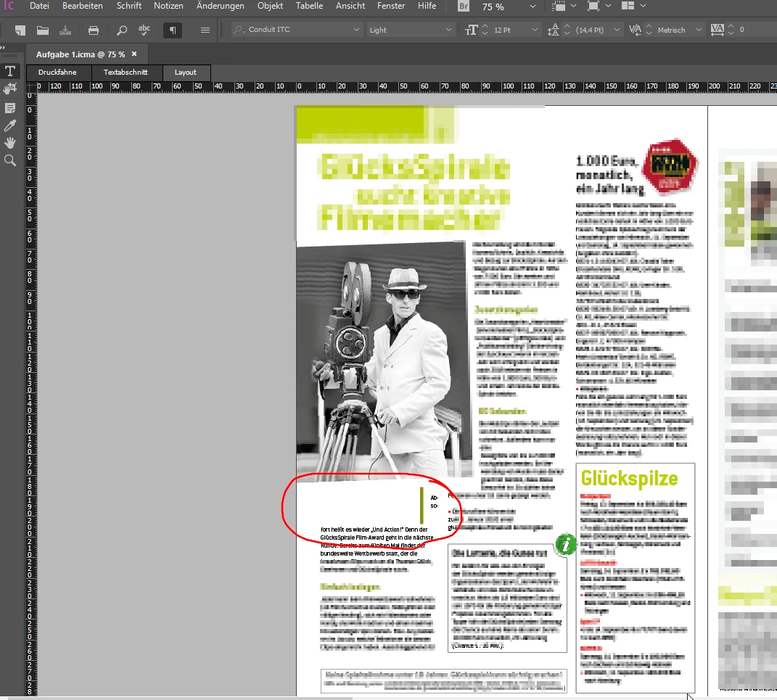Decrease kerning with down stepper
The width and height of the screenshot is (777, 700).
[x=649, y=33]
